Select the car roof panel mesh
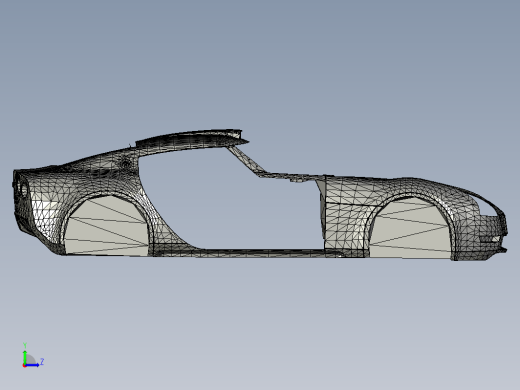The height and width of the screenshot is (390, 520). [x=192, y=140]
